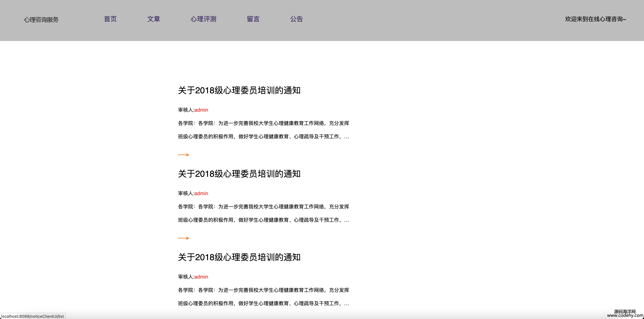Select 留言 in the navigation bar
Image resolution: width=644 pixels, height=319 pixels.
[x=253, y=19]
